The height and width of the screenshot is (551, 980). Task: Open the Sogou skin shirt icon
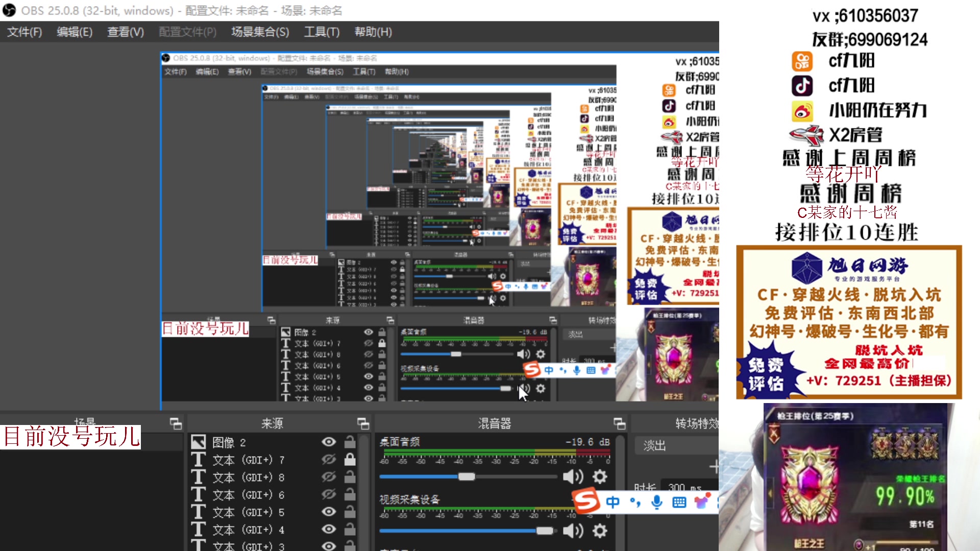pyautogui.click(x=702, y=502)
